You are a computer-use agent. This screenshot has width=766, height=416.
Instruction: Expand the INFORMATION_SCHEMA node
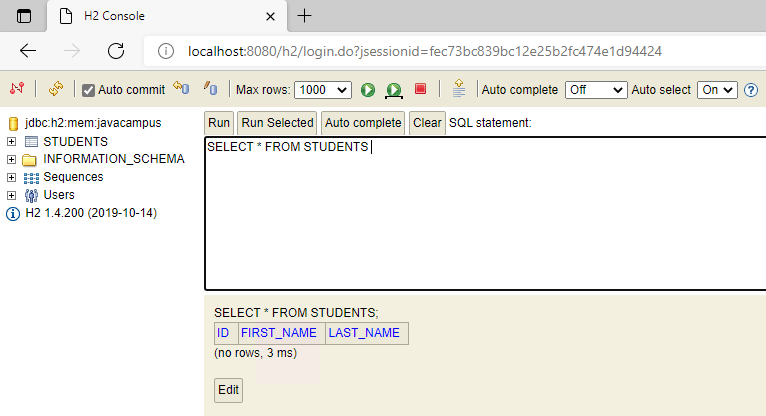[x=11, y=159]
